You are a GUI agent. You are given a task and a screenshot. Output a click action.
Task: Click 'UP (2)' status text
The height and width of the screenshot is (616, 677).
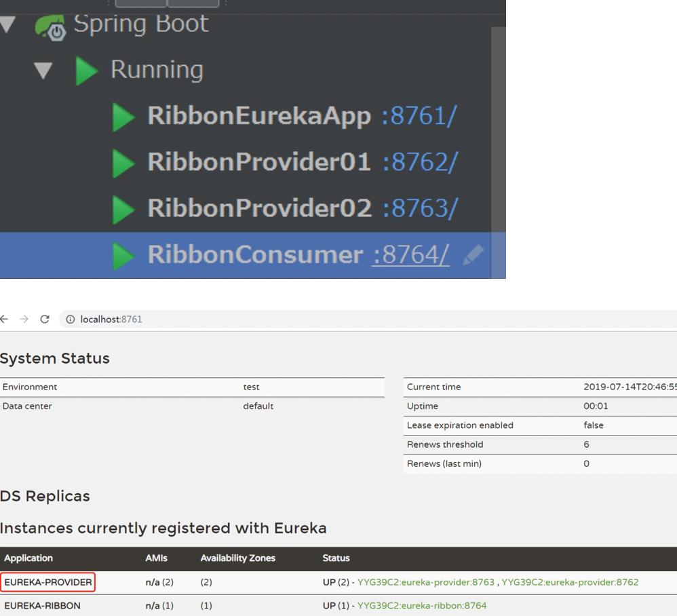[336, 582]
